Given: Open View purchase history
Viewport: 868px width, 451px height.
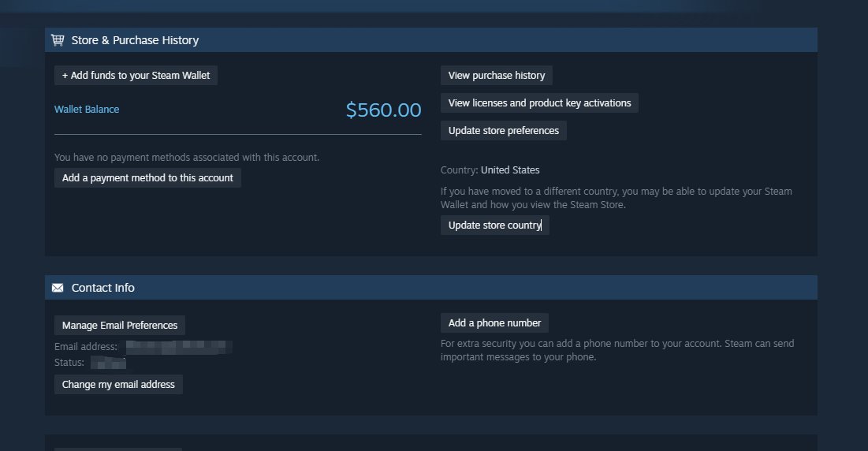Looking at the screenshot, I should tap(497, 76).
